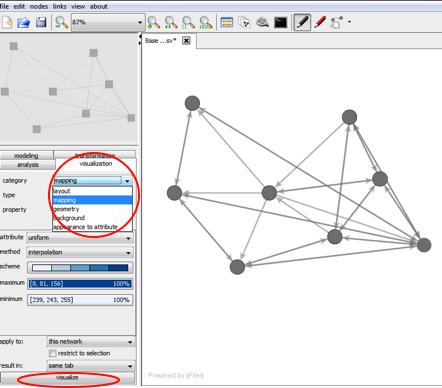Screen dimensions: 442x388
Task: Click the new document icon
Action: (7, 23)
